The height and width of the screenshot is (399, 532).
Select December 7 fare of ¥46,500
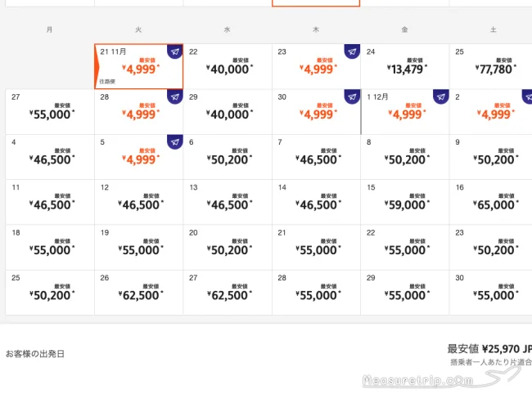(316, 157)
